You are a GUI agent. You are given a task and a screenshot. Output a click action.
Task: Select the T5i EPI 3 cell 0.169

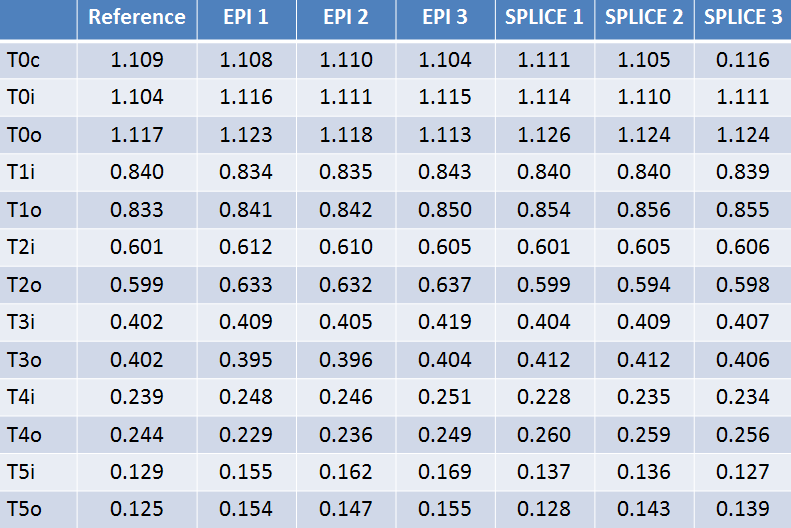click(445, 473)
